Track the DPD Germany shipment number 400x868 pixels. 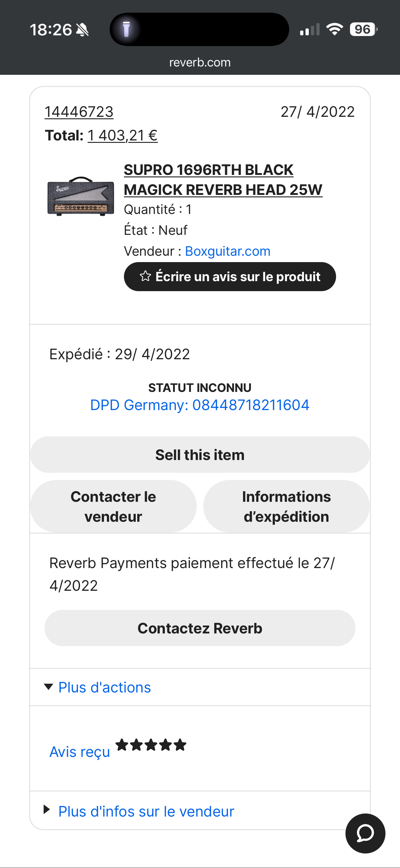pyautogui.click(x=200, y=405)
